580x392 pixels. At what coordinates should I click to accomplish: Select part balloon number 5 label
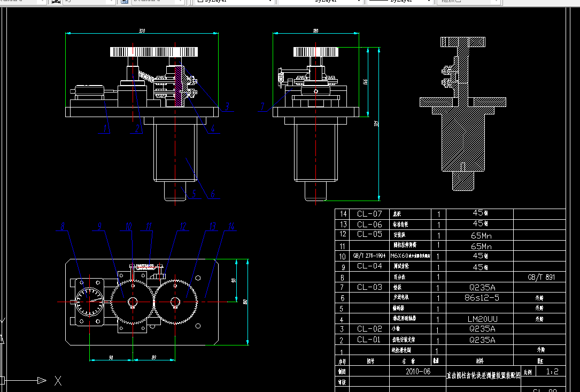click(193, 194)
